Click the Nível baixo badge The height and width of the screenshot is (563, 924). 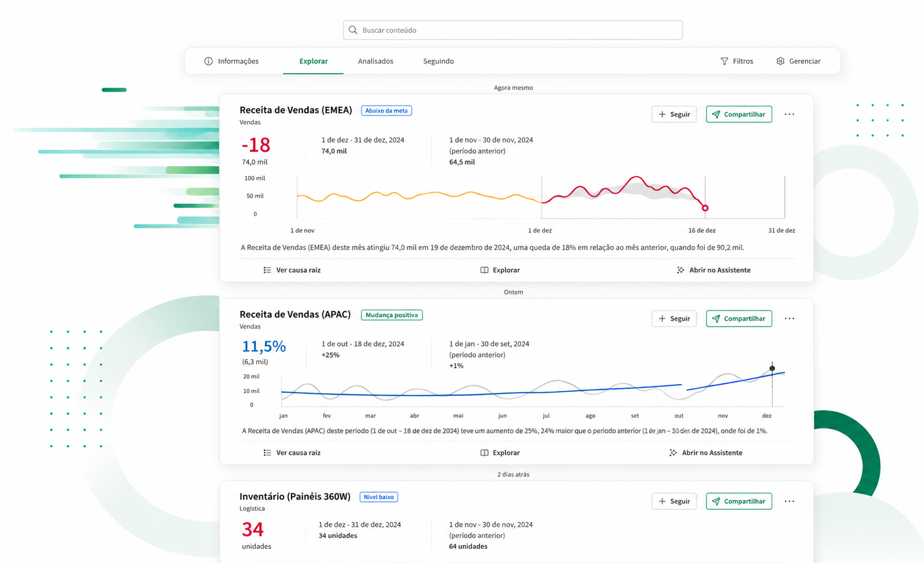point(379,497)
